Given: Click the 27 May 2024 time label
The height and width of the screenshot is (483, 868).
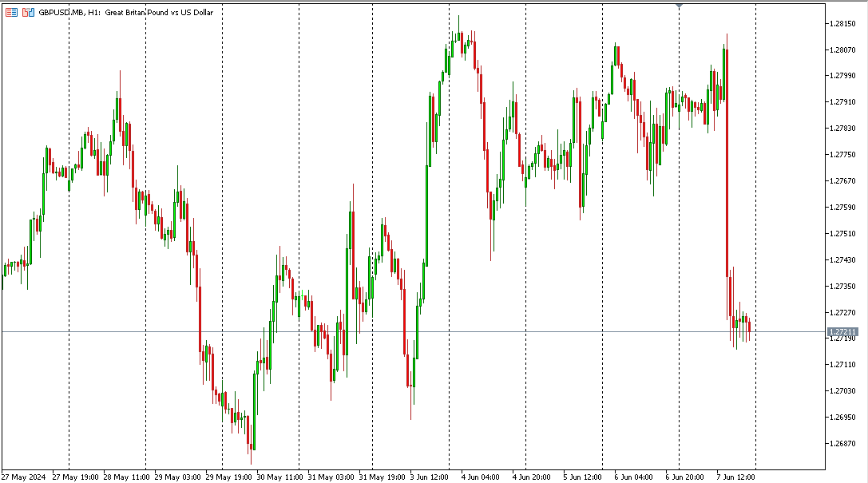Looking at the screenshot, I should coord(24,477).
